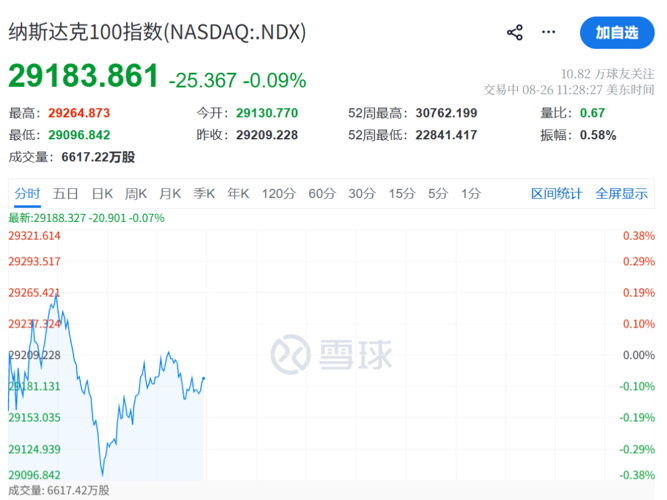The image size is (667, 500).
Task: Click the 振幅 value 0.58%
Action: pyautogui.click(x=598, y=135)
